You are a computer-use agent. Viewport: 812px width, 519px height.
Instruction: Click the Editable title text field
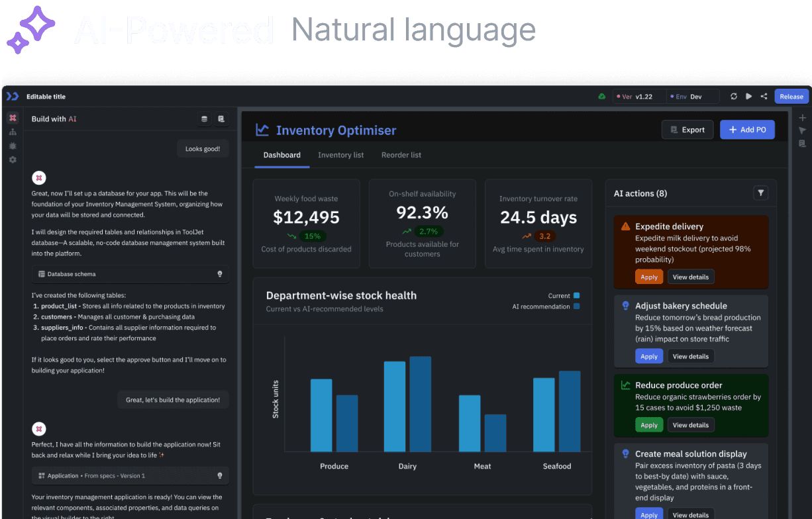(46, 97)
